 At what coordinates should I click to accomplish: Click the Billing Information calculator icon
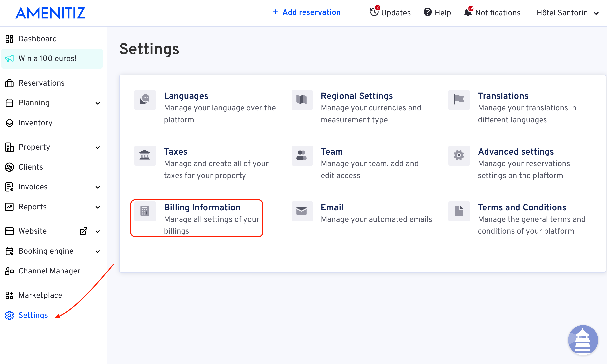145,211
